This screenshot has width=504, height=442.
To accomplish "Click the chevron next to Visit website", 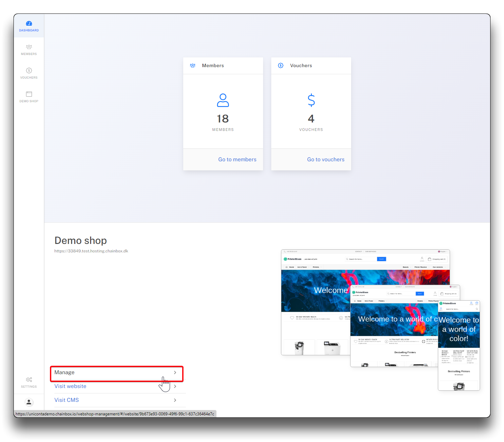I will tap(175, 386).
